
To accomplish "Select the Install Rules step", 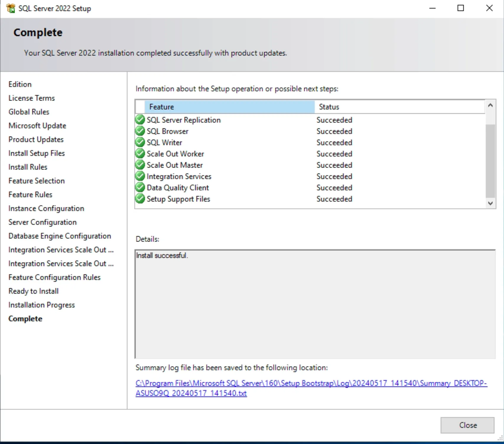I will point(28,167).
